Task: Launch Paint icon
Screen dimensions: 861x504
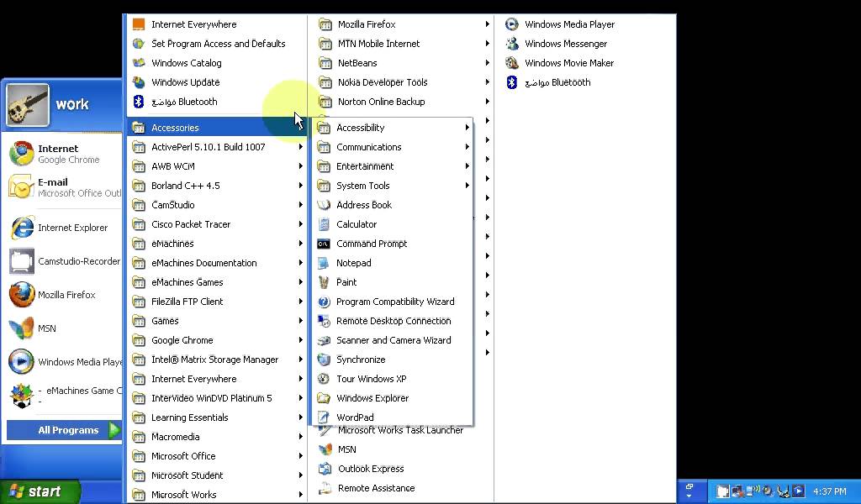Action: [x=324, y=282]
